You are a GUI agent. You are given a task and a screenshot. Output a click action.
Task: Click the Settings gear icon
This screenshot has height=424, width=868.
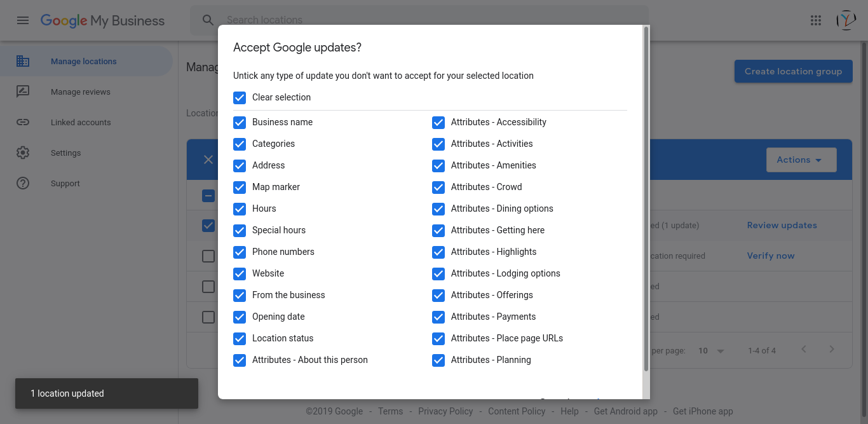click(23, 153)
